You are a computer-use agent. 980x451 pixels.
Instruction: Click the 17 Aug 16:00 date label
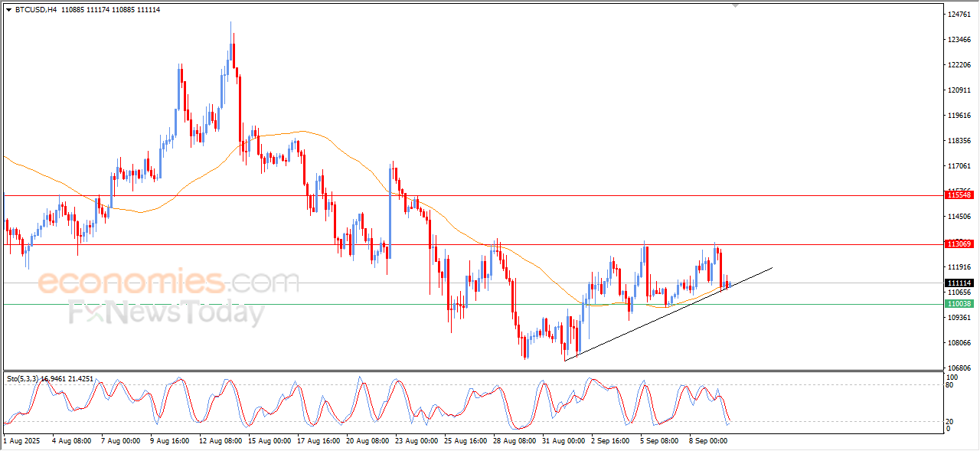[318, 441]
